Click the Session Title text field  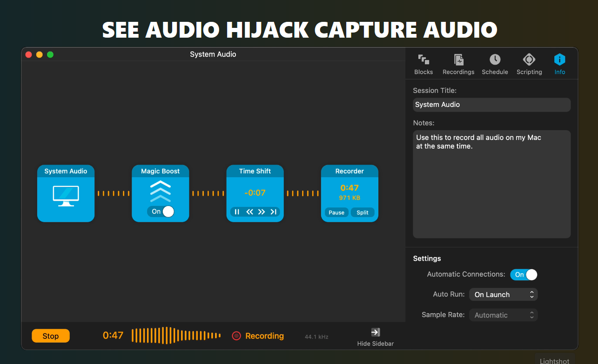pyautogui.click(x=492, y=105)
